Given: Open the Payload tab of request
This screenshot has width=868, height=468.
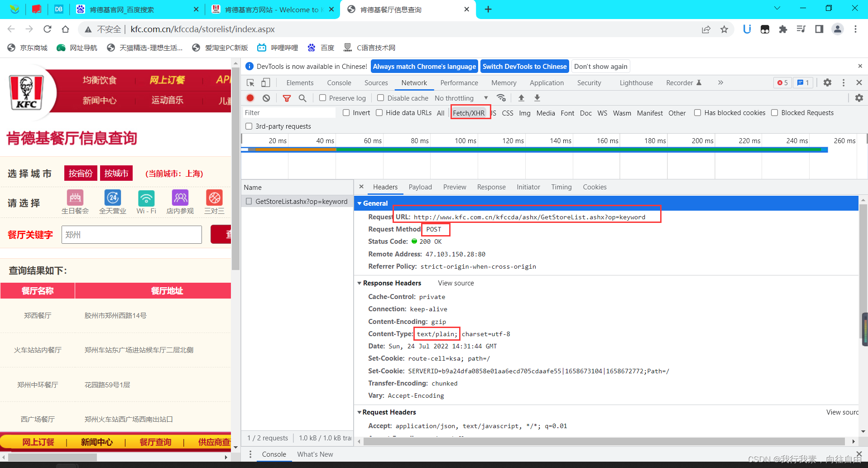Looking at the screenshot, I should pos(420,187).
